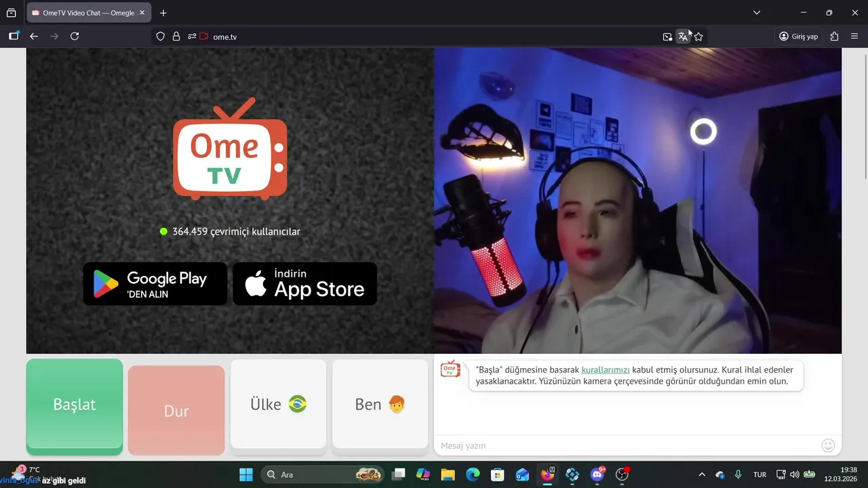Image resolution: width=868 pixels, height=488 pixels.
Task: Switch the TUR keyboard language
Action: [x=760, y=474]
